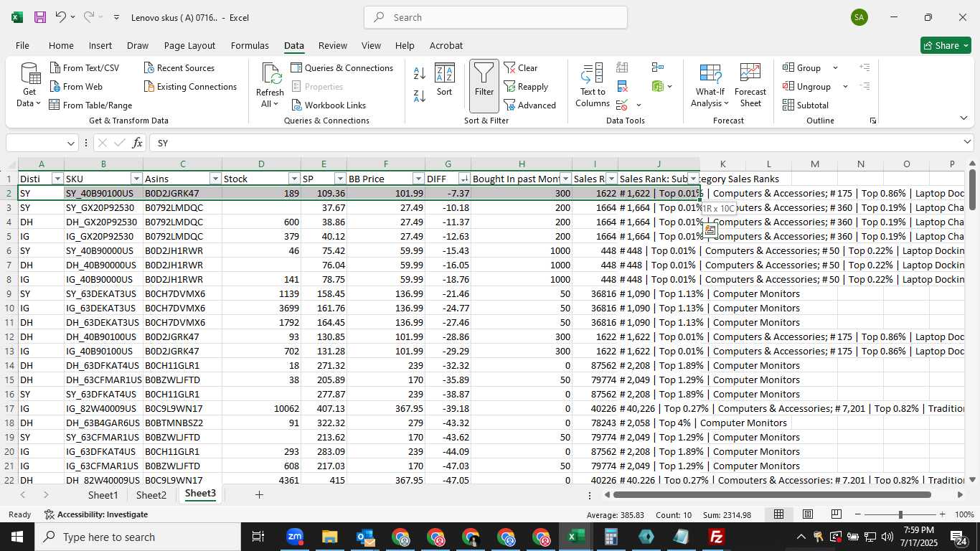The image size is (980, 551).
Task: Insert Subtotal
Action: click(806, 105)
